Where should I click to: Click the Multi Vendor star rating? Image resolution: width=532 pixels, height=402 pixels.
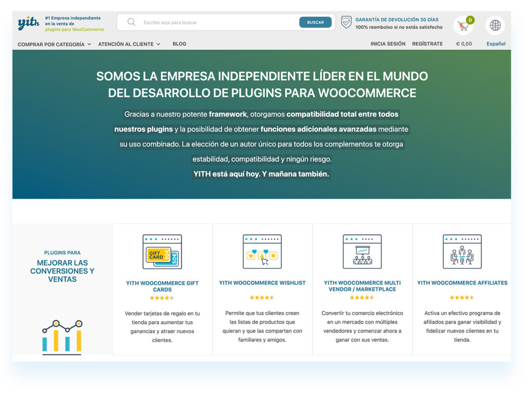pos(362,298)
